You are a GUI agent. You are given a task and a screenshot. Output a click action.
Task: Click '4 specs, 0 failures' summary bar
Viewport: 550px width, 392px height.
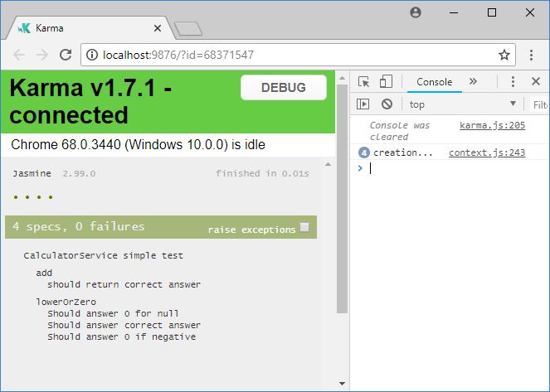point(161,227)
